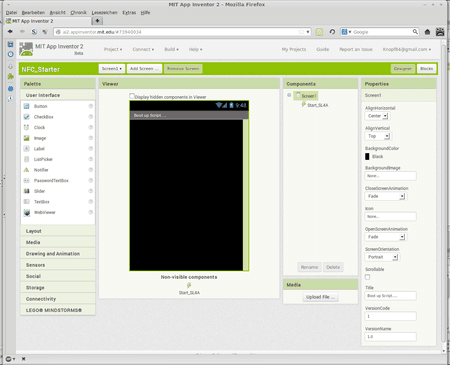Click the Button component icon in Palette
This screenshot has height=365, width=450.
pos(27,106)
